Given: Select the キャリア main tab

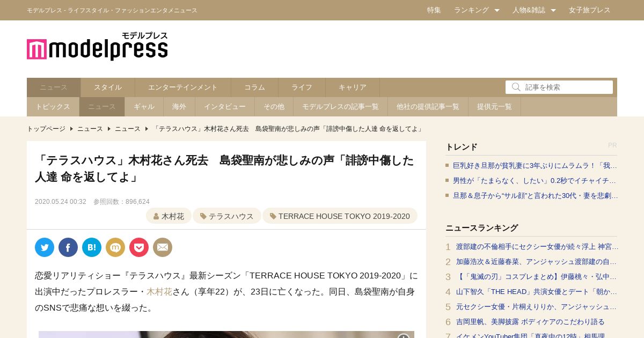Looking at the screenshot, I should click(x=353, y=87).
